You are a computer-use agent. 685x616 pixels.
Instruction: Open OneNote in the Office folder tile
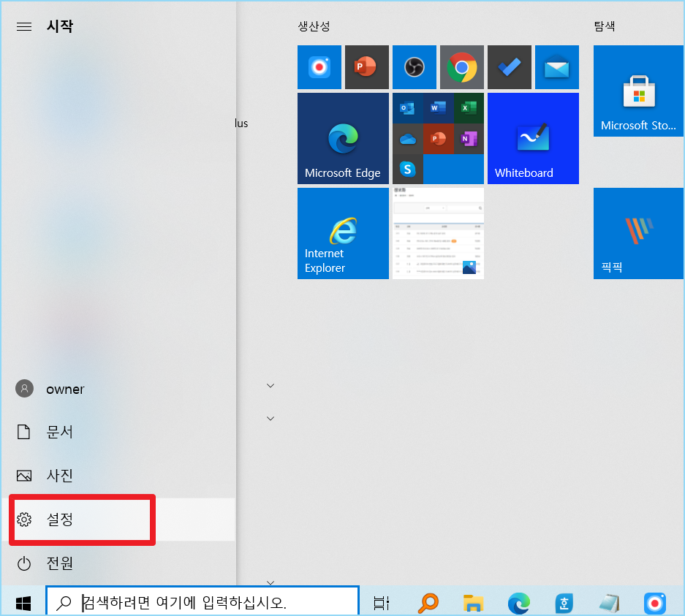coord(469,139)
